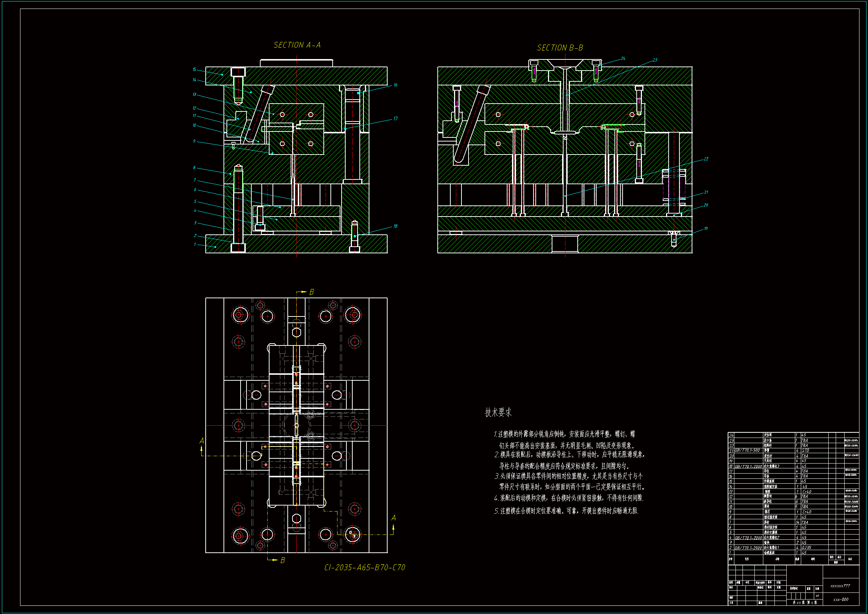This screenshot has width=868, height=614.
Task: Select the xxxxxx777 title block text
Action: click(840, 586)
